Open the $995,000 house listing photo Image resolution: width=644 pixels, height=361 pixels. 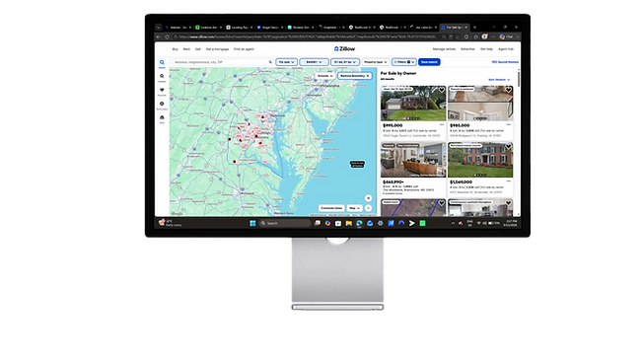[413, 104]
